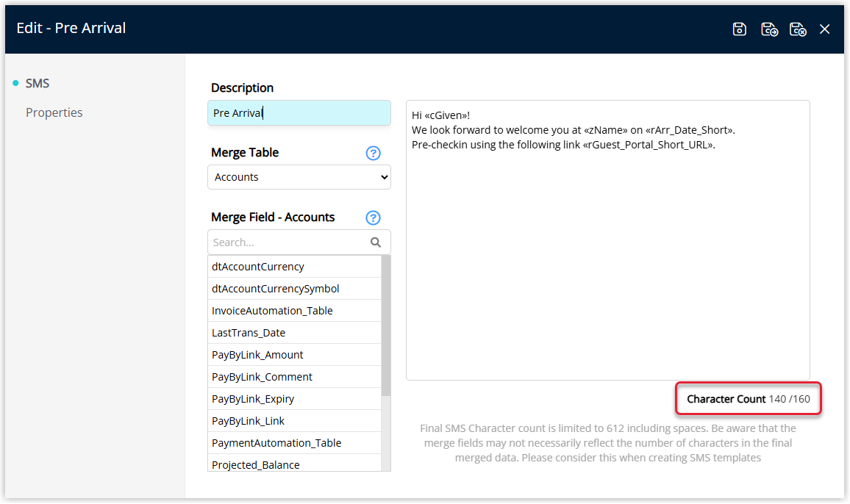Click the Description input field
The image size is (850, 504).
[299, 112]
